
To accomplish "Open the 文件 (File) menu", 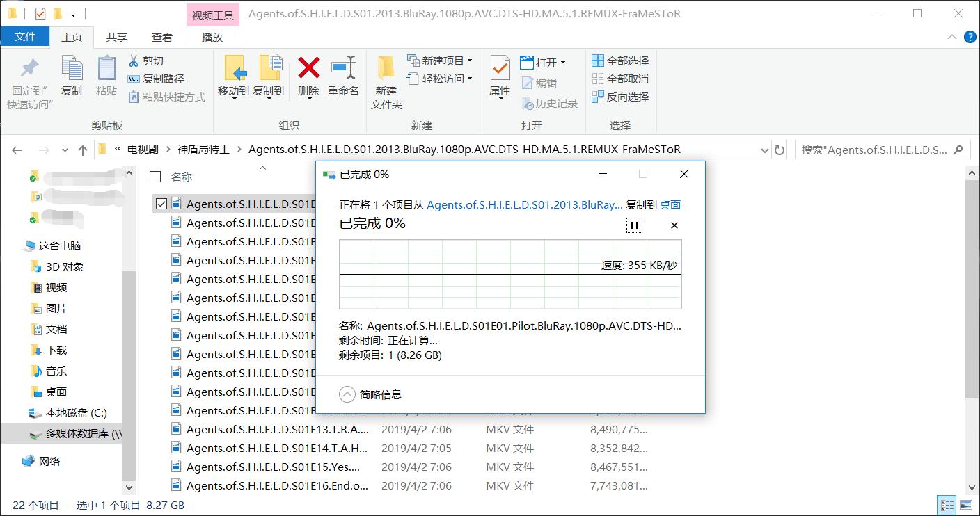I will pyautogui.click(x=26, y=37).
